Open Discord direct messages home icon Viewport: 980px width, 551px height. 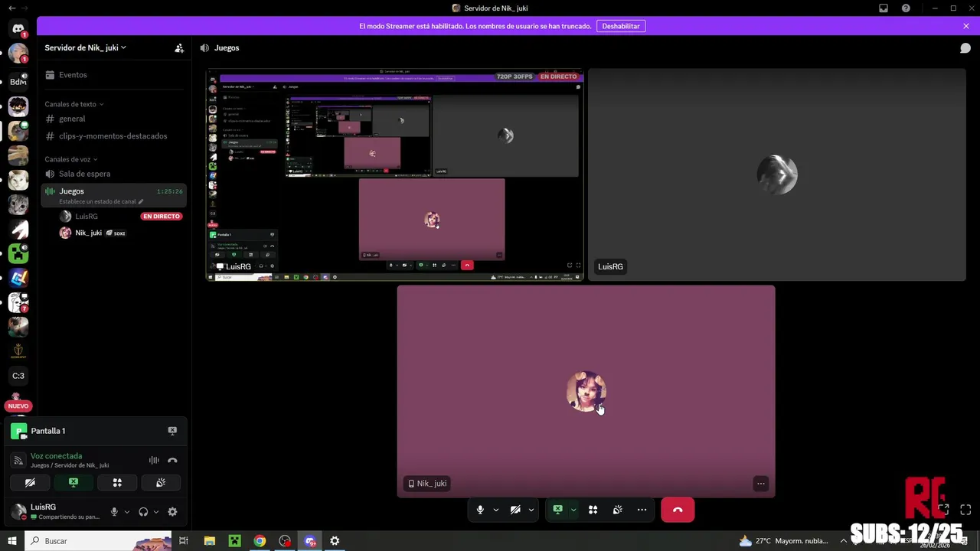18,29
